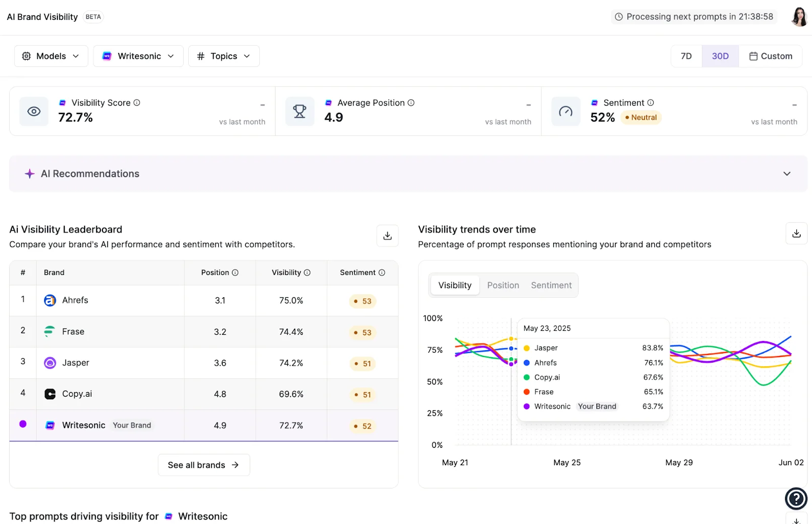Open the Writesonic brand selector

pos(138,56)
